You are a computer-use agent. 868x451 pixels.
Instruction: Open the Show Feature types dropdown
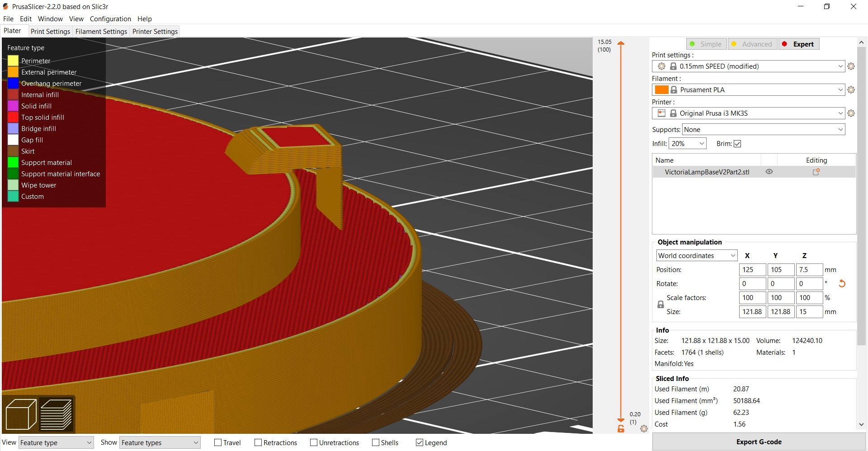click(x=160, y=443)
